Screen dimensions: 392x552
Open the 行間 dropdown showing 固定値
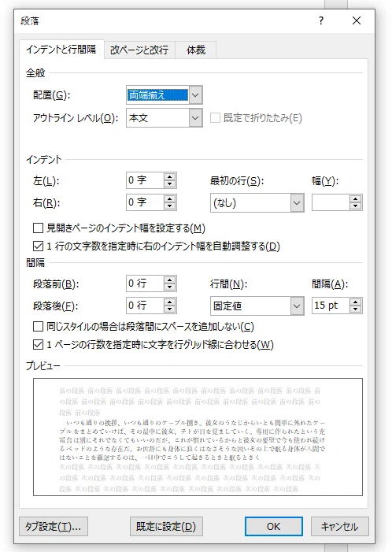(257, 306)
